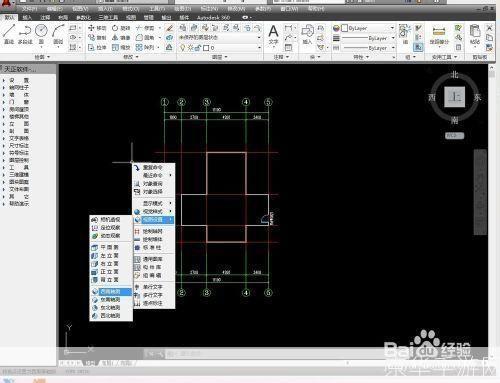Click the Array tool in Modify panel

(x=145, y=47)
